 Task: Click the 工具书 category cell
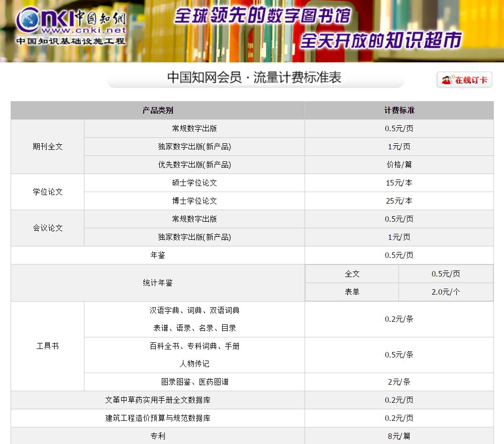47,345
